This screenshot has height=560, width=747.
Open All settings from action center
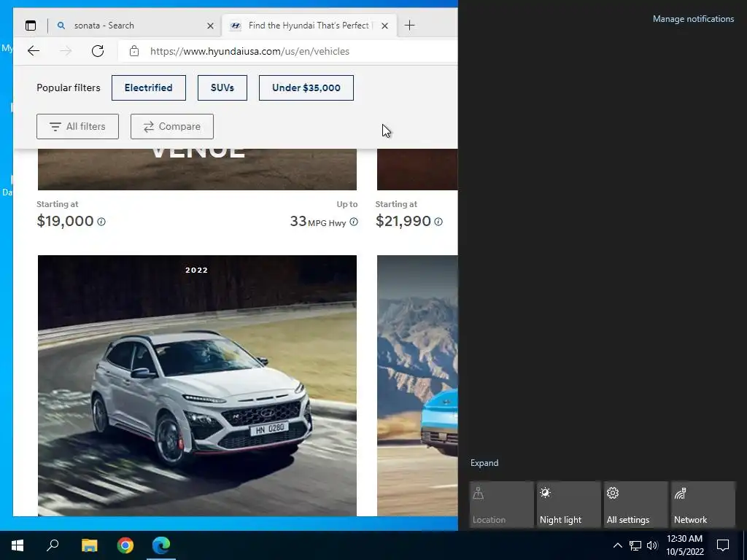pos(635,505)
